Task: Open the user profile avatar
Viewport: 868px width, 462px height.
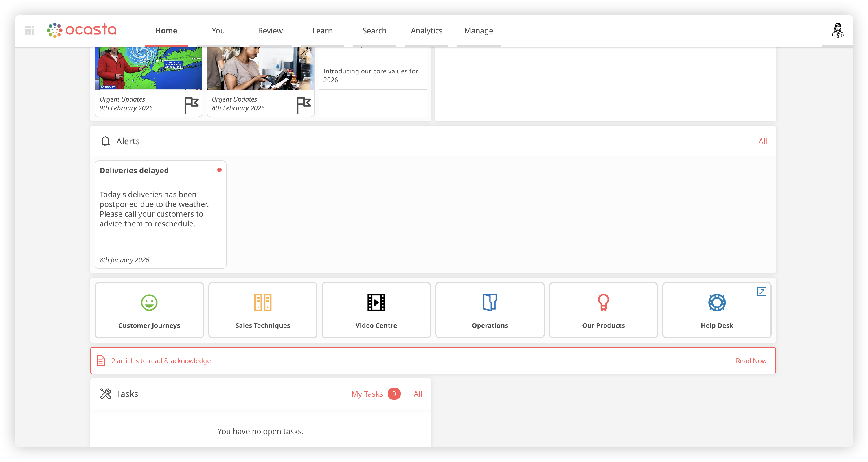Action: pos(837,30)
